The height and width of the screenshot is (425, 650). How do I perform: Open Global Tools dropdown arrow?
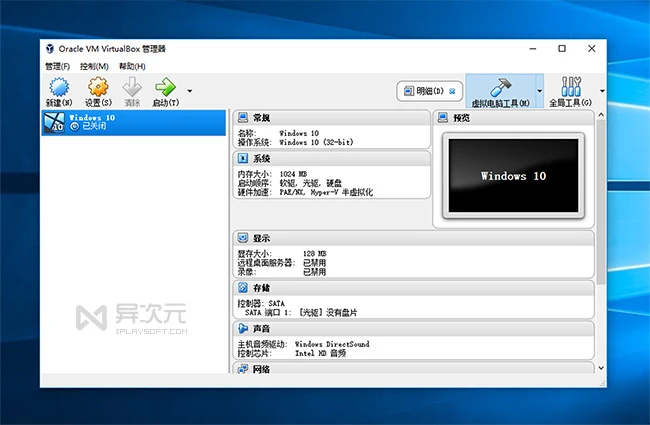(x=602, y=91)
